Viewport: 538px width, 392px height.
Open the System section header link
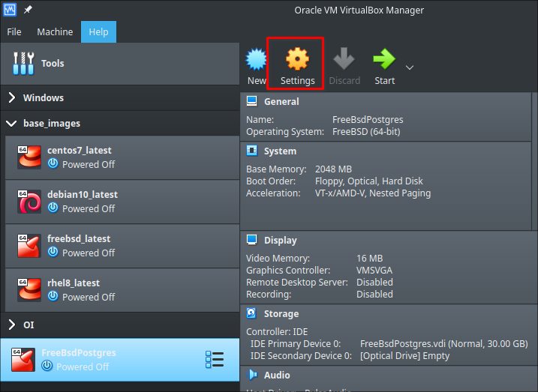(x=280, y=151)
